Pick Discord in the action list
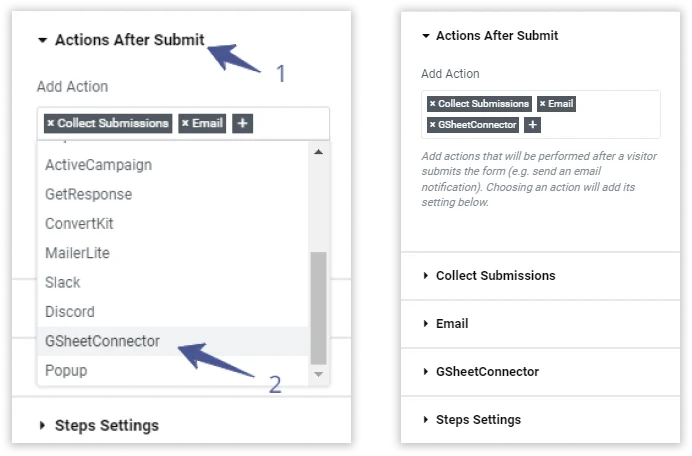 (x=70, y=312)
